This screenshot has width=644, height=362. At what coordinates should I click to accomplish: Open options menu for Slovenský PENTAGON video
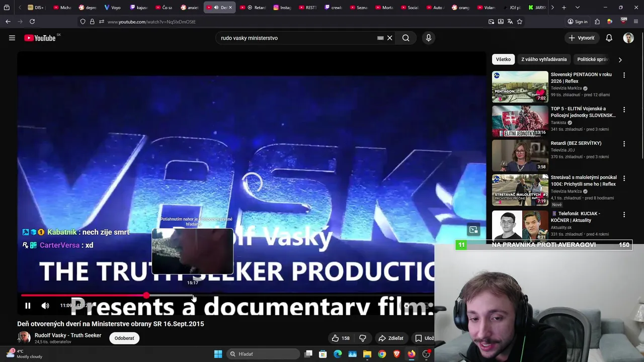[624, 75]
